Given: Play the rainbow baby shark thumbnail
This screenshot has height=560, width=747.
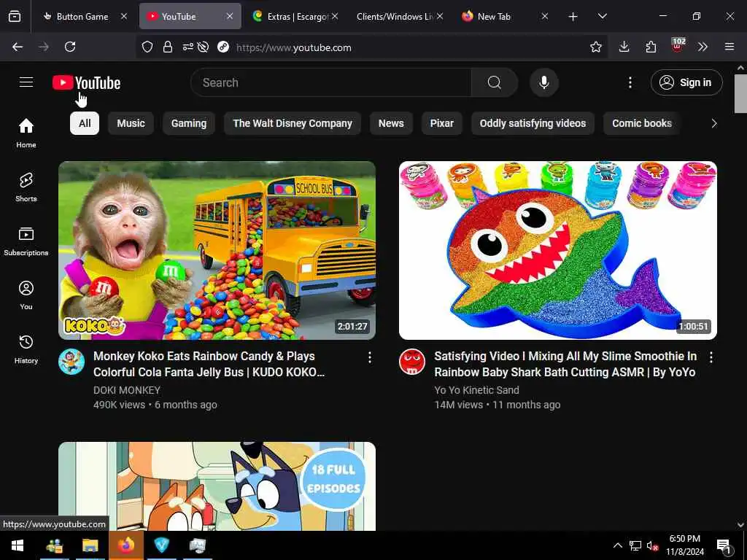Looking at the screenshot, I should (558, 251).
